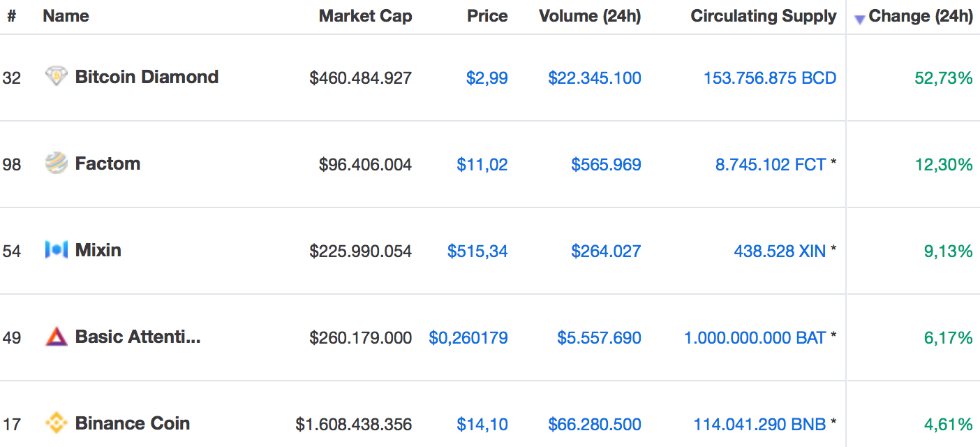Click Basic Attention Token price $0,260179
The height and width of the screenshot is (447, 980).
[x=468, y=338]
